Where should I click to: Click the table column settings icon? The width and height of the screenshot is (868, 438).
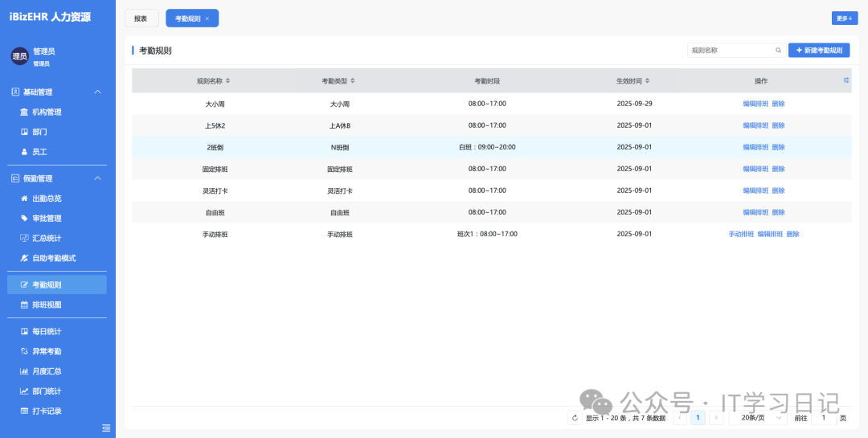(x=845, y=80)
